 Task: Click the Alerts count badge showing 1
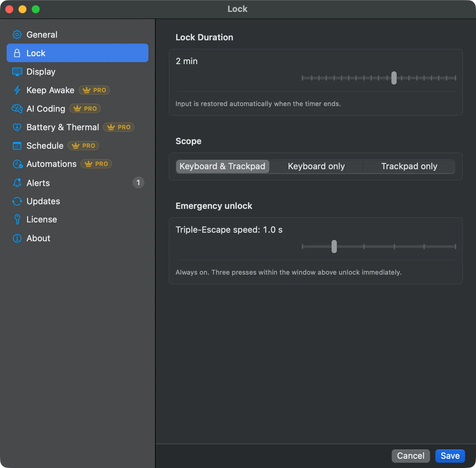(139, 182)
